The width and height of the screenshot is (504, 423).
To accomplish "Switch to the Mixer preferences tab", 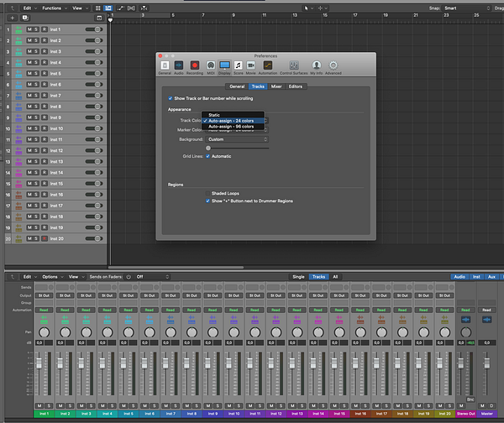I will [x=276, y=86].
